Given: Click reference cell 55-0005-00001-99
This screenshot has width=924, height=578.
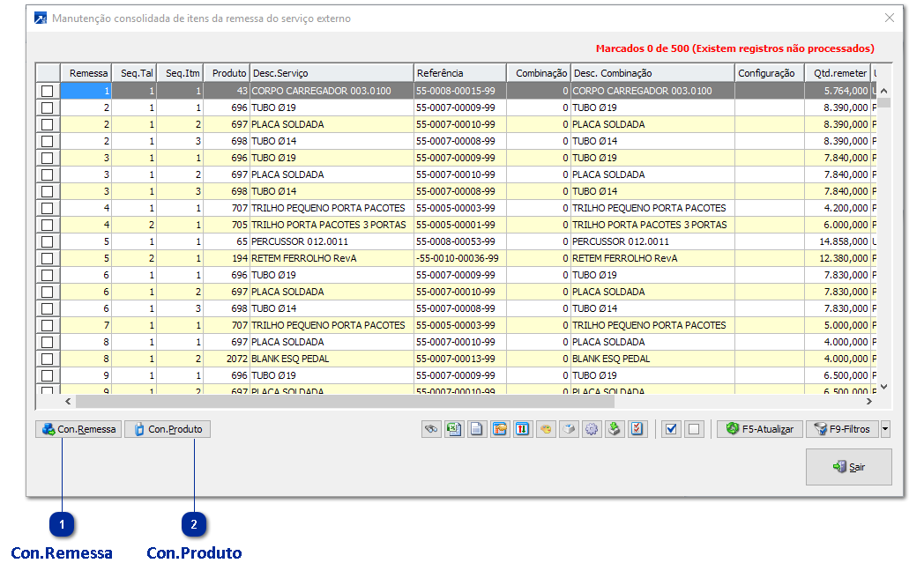Looking at the screenshot, I should tap(460, 225).
